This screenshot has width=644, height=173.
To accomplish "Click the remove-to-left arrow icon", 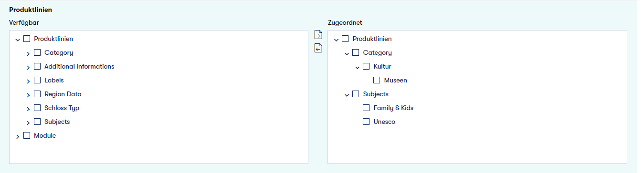I will tap(318, 48).
